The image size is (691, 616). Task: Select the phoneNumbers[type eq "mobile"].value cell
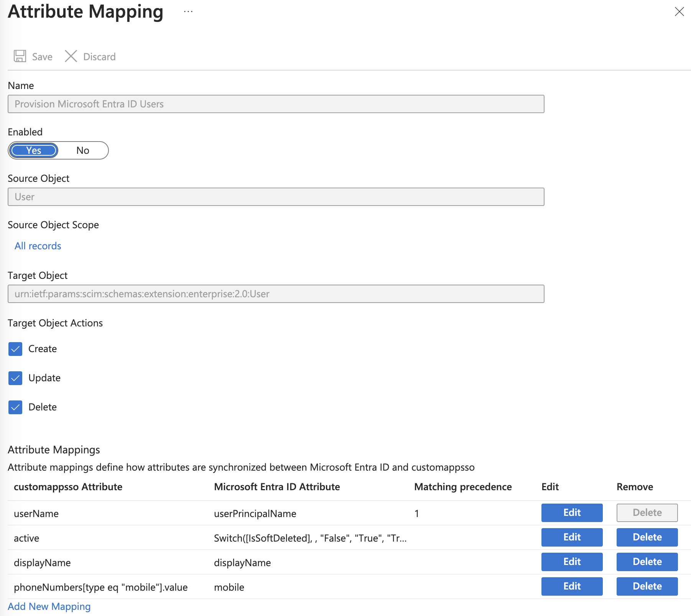pyautogui.click(x=101, y=587)
